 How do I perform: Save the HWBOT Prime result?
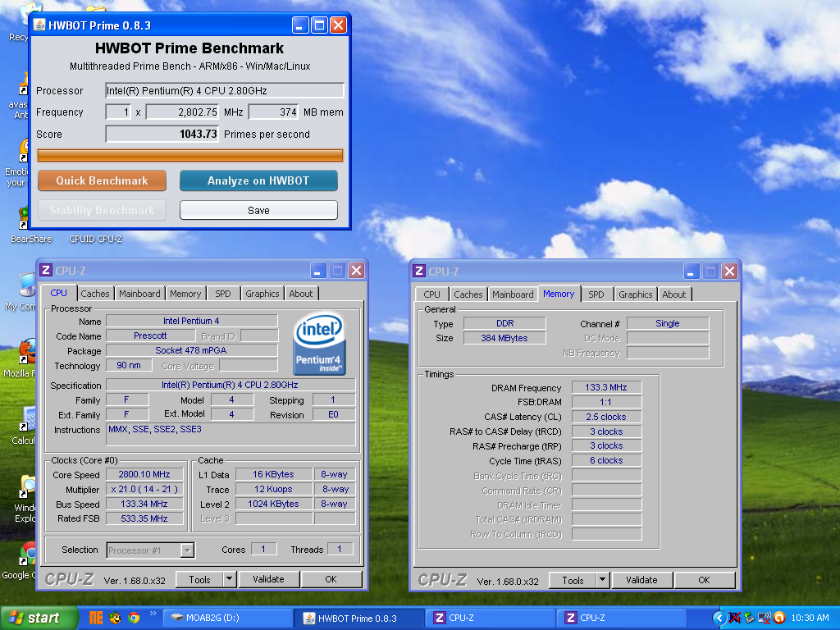(x=258, y=210)
